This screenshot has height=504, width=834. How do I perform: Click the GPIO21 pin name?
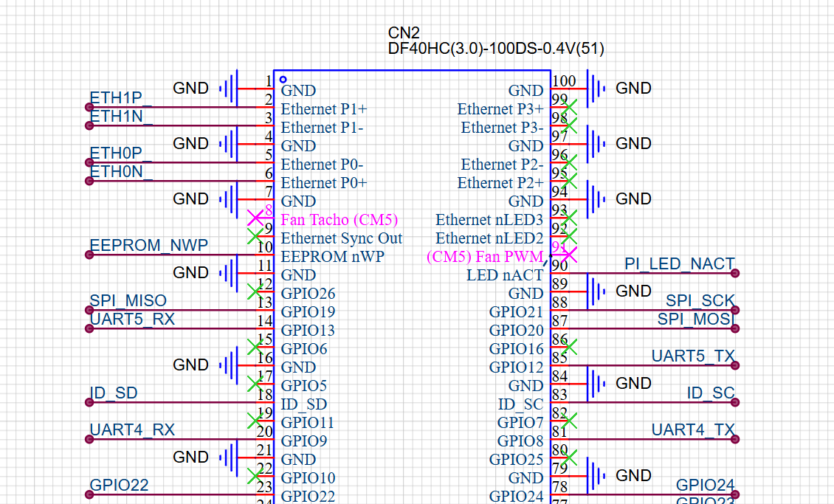pyautogui.click(x=516, y=312)
